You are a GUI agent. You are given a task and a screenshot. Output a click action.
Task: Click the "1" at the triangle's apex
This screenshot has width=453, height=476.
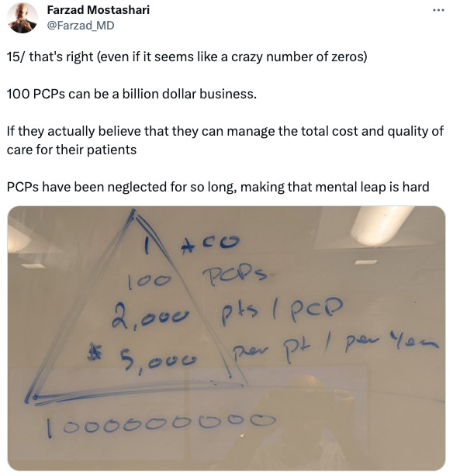tap(146, 245)
